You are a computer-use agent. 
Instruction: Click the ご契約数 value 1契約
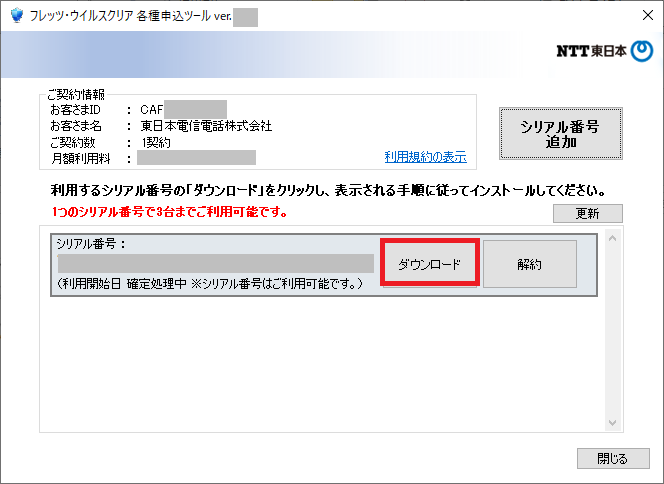coord(156,142)
